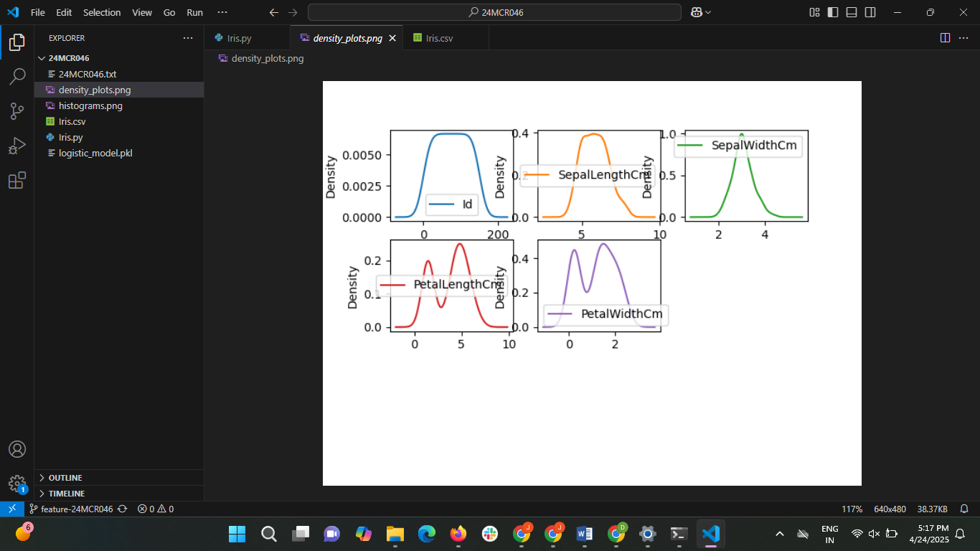
Task: Show hidden system tray icons
Action: pos(780,534)
